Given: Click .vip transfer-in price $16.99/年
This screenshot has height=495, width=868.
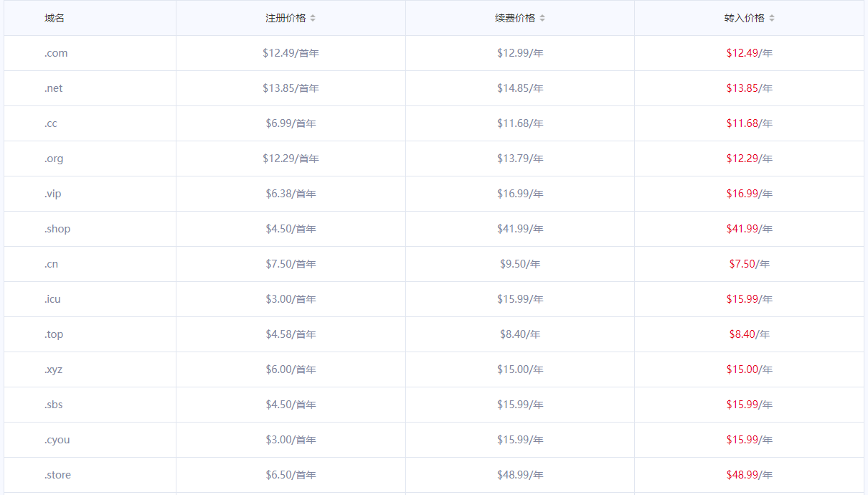Looking at the screenshot, I should coord(750,194).
